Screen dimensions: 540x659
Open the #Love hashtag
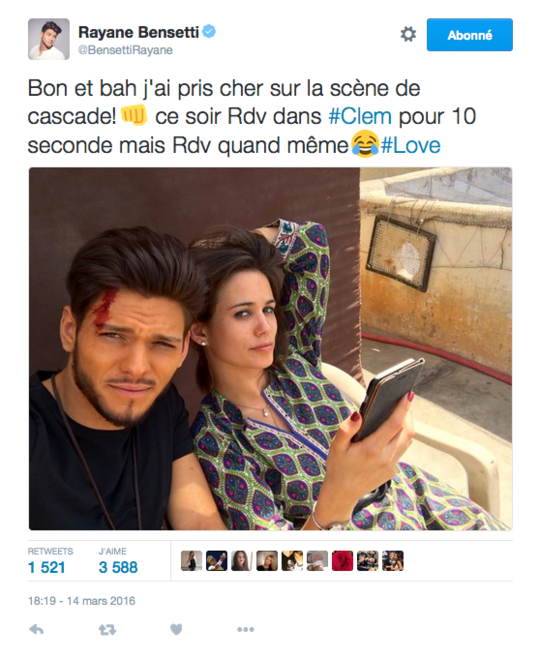point(410,145)
